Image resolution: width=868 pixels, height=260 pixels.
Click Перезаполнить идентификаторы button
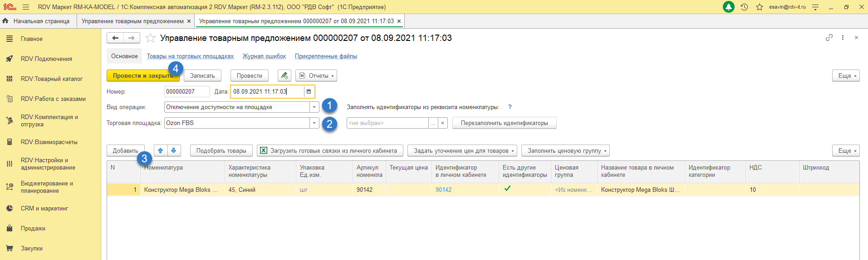pyautogui.click(x=505, y=123)
